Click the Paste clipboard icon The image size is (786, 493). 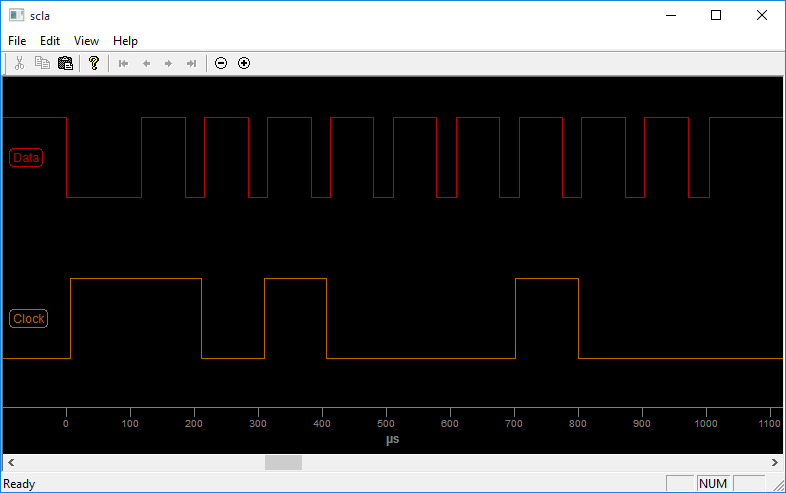point(65,63)
